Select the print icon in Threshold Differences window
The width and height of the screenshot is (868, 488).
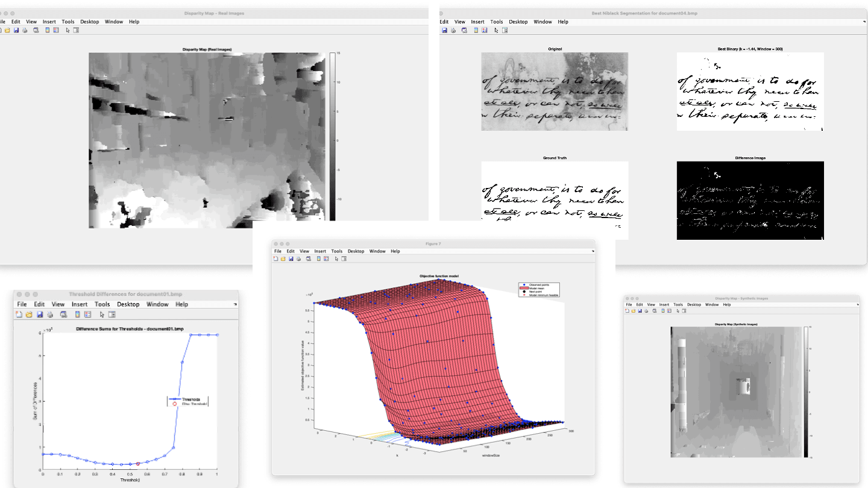(49, 313)
